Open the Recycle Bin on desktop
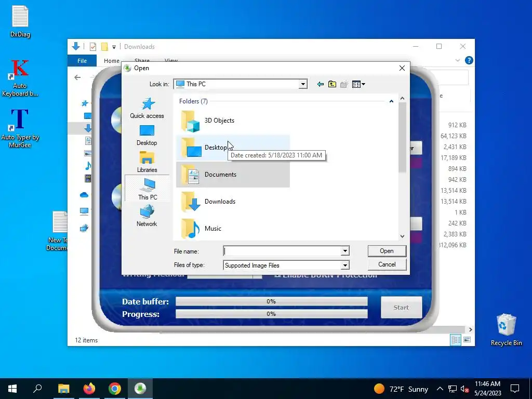Image resolution: width=532 pixels, height=399 pixels. coord(506,329)
